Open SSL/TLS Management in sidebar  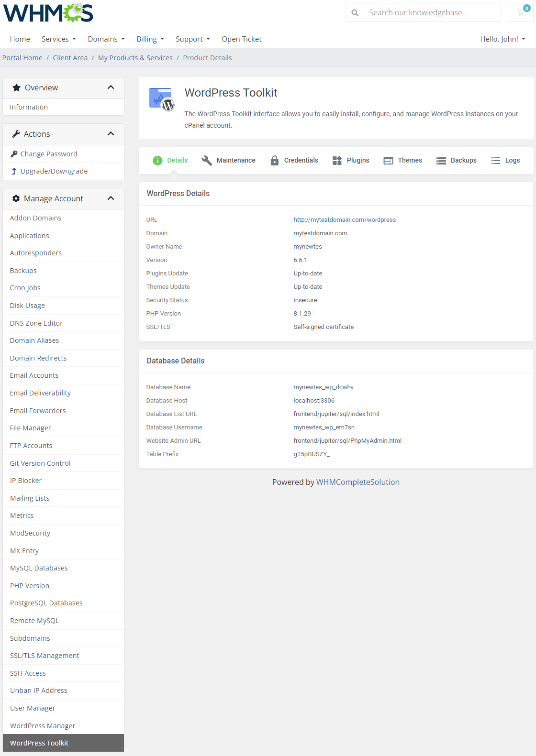(x=63, y=656)
